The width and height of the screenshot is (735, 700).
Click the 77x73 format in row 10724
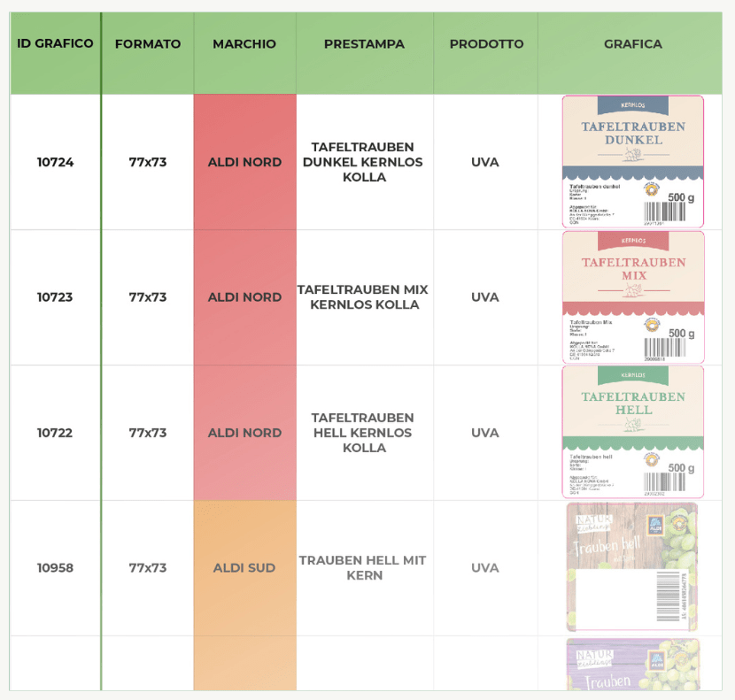(148, 162)
